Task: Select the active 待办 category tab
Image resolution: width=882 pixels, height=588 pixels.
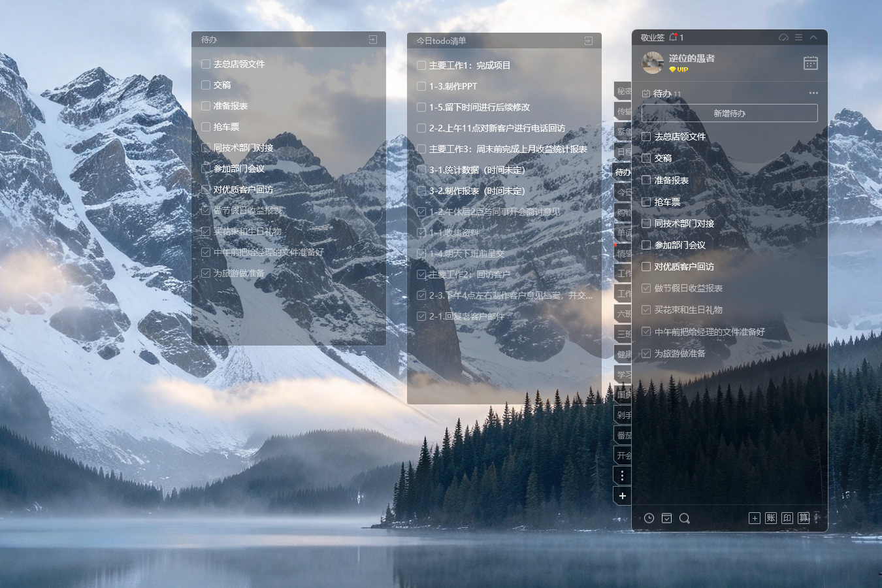Action: (x=623, y=172)
